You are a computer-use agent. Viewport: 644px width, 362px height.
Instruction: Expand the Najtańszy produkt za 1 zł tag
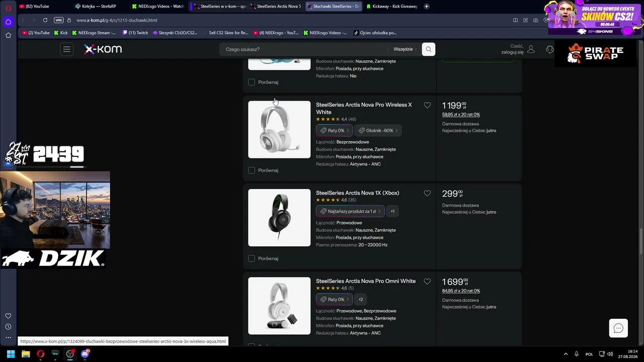coord(350,211)
